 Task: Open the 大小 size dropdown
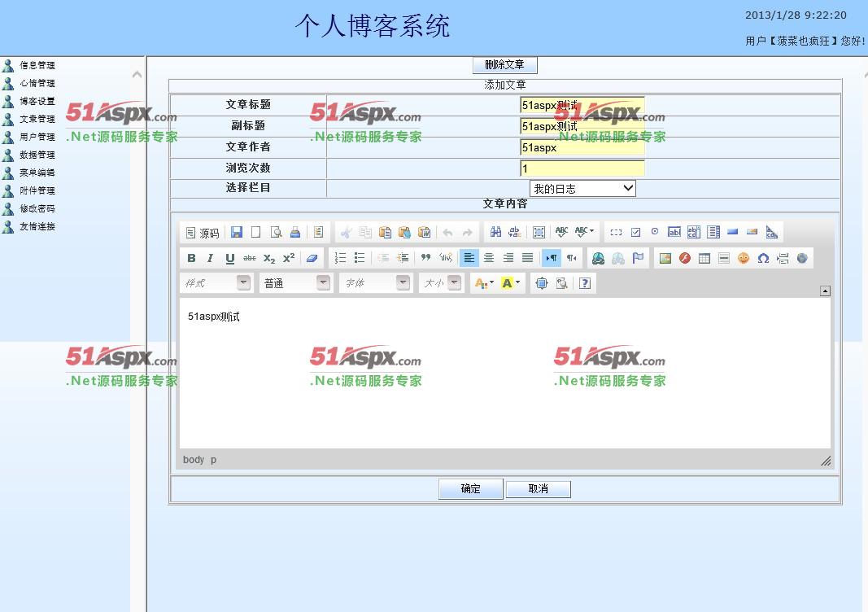click(x=441, y=283)
